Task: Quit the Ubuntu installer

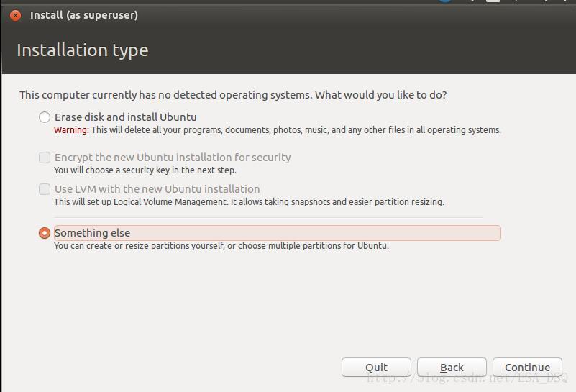Action: (x=376, y=367)
